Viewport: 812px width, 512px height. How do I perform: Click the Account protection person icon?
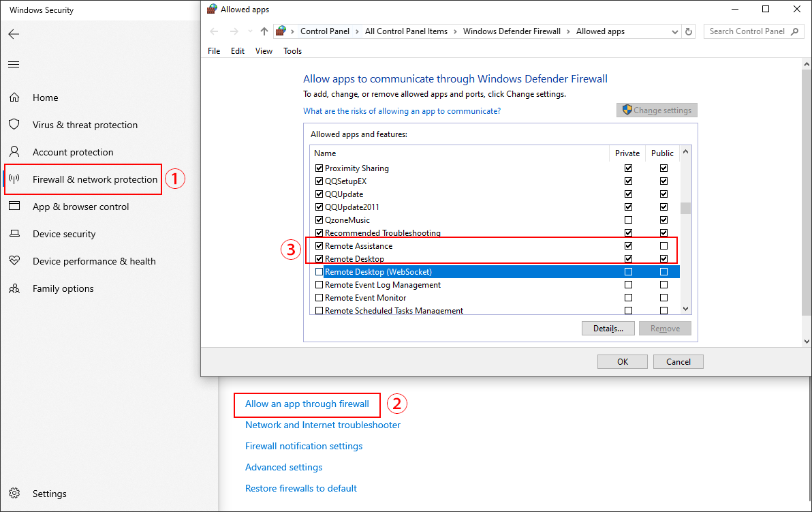14,152
